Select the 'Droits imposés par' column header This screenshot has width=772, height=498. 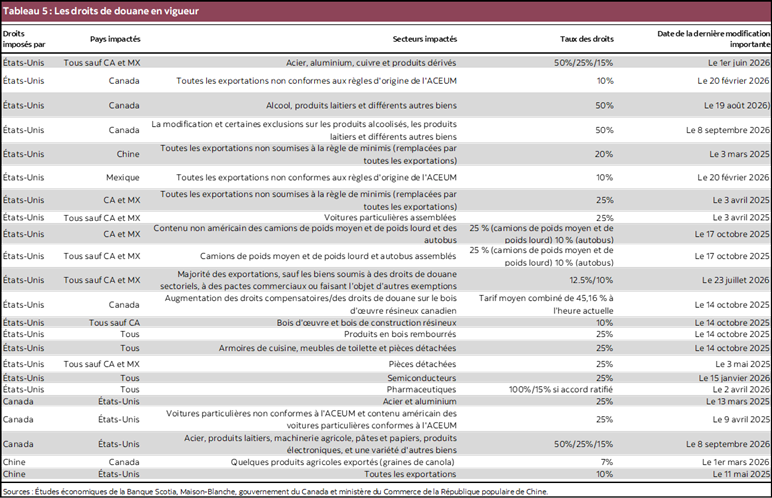tap(24, 39)
